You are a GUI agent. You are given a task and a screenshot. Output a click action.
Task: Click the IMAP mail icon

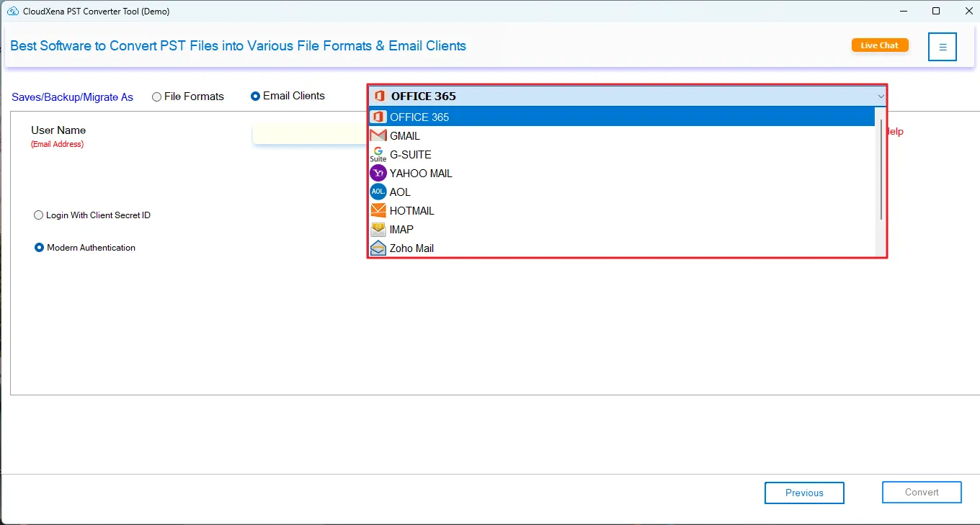point(378,229)
